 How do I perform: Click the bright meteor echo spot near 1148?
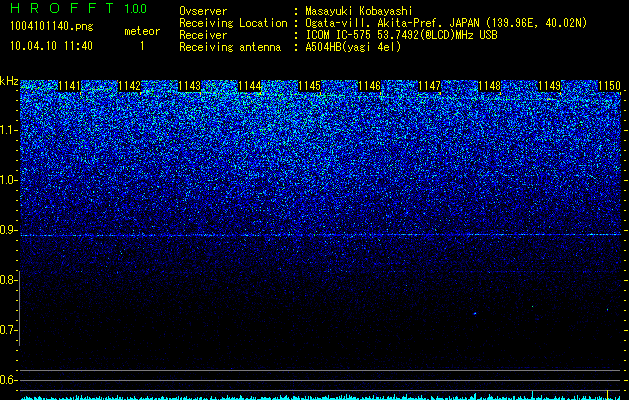point(475,313)
